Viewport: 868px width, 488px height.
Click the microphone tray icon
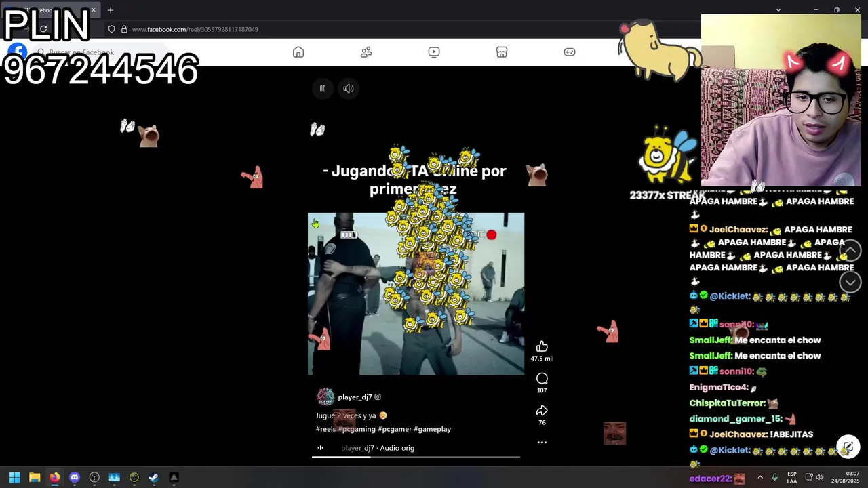tap(774, 477)
